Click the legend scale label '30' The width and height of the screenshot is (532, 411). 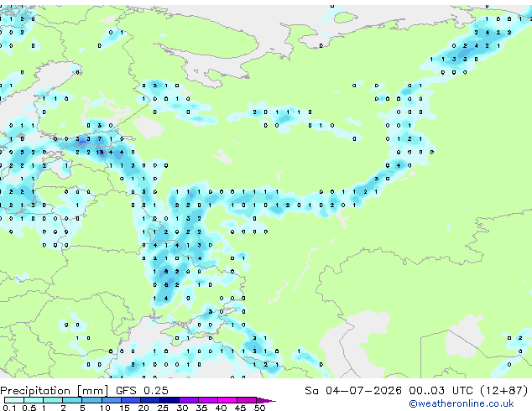click(x=182, y=408)
